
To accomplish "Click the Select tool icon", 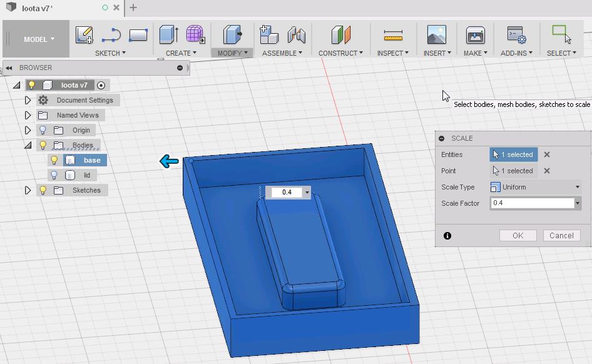I will pyautogui.click(x=562, y=34).
